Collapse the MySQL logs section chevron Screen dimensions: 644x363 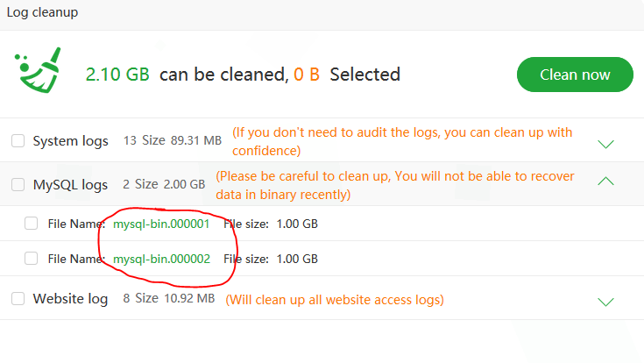click(605, 181)
